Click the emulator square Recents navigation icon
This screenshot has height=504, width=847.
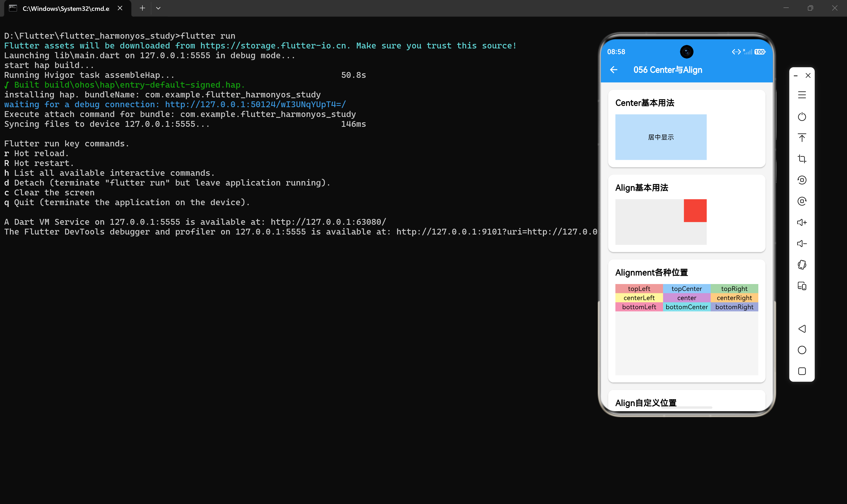(802, 371)
